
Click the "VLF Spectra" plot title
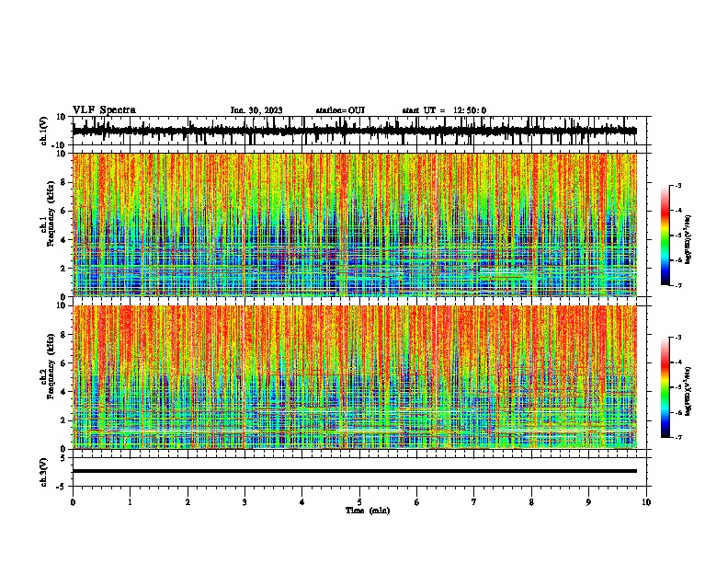(x=104, y=110)
